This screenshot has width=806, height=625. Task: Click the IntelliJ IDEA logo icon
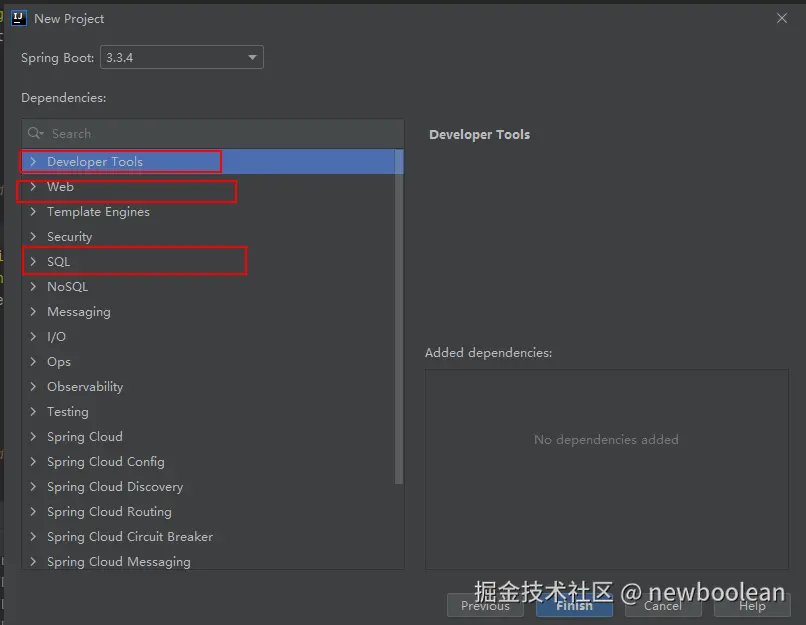[x=19, y=18]
